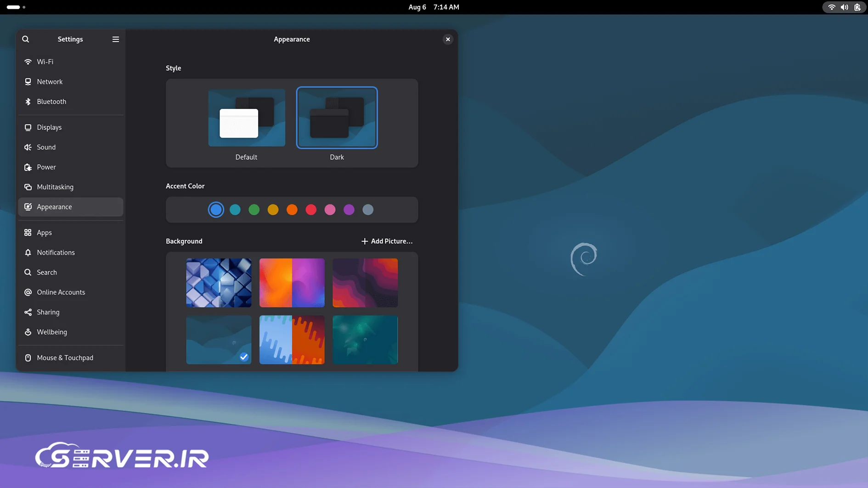Click the Add Picture button
Image resolution: width=868 pixels, height=488 pixels.
click(387, 241)
